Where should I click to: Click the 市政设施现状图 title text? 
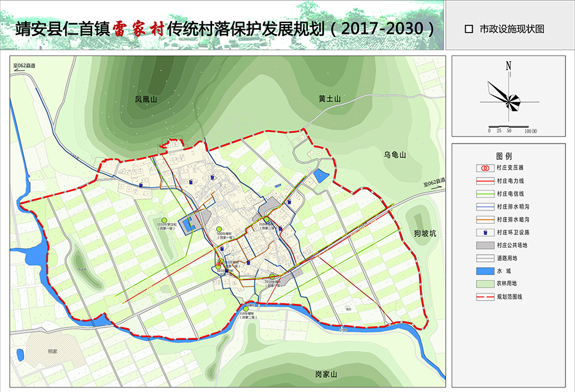(x=512, y=29)
